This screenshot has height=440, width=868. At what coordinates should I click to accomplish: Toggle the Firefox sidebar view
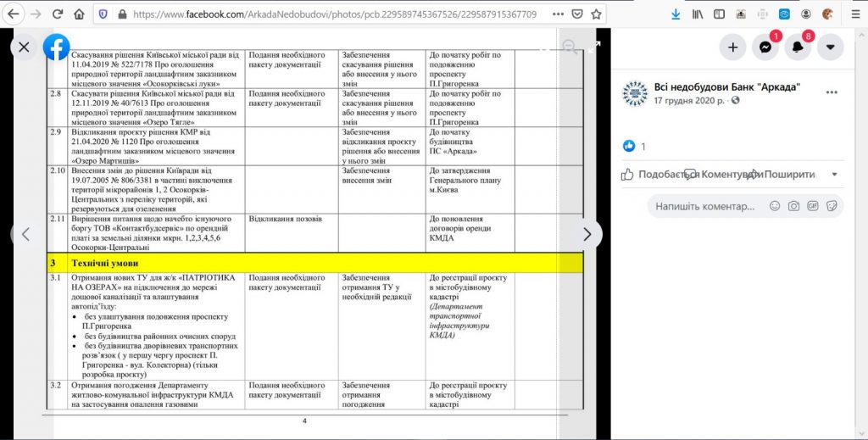coord(719,14)
